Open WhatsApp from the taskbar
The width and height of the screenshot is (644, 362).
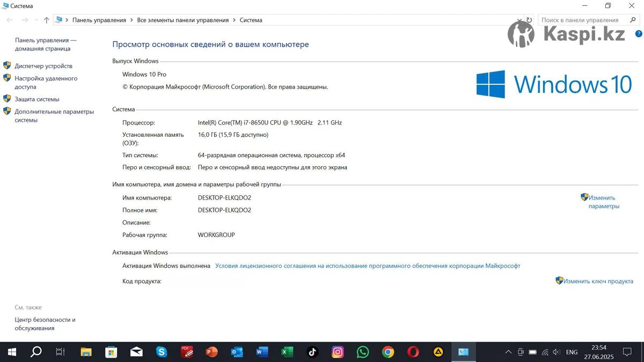(363, 352)
